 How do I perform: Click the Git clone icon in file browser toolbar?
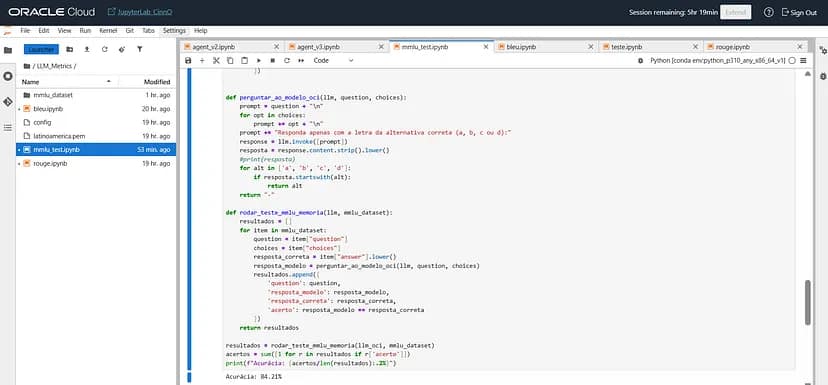pos(122,49)
